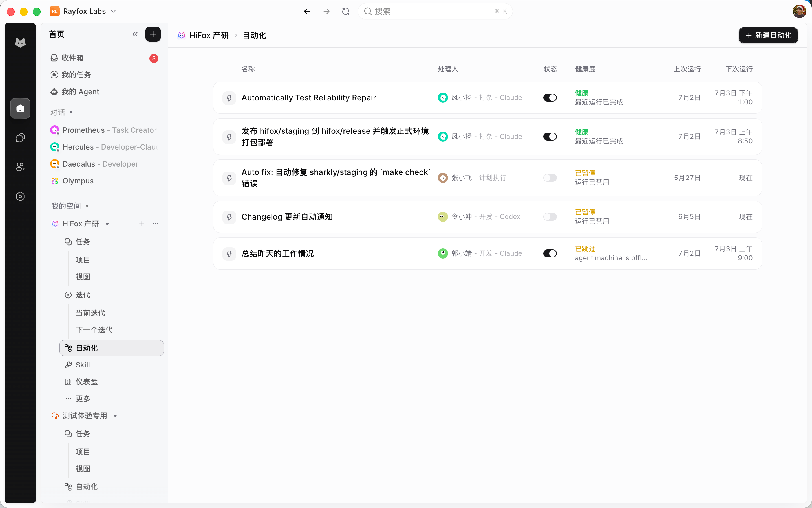812x508 pixels.
Task: Click HiFox 产研 in the breadcrumb
Action: (209, 35)
